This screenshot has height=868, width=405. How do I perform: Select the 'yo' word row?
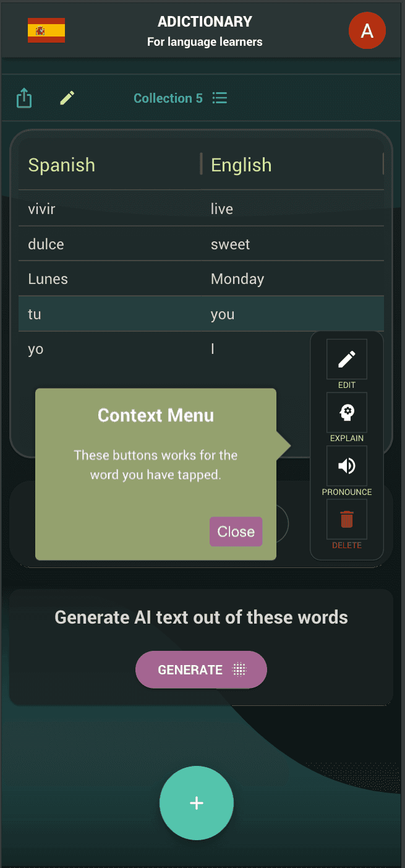(36, 349)
